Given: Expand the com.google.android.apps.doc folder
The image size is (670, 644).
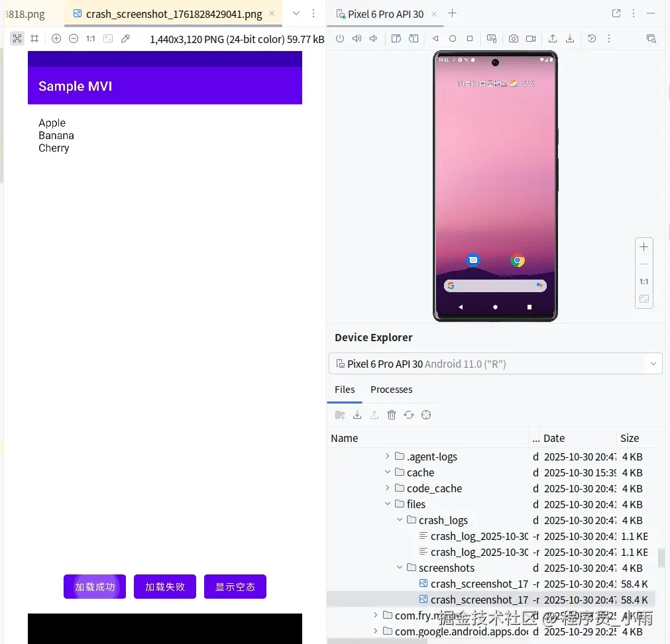Looking at the screenshot, I should (x=375, y=631).
